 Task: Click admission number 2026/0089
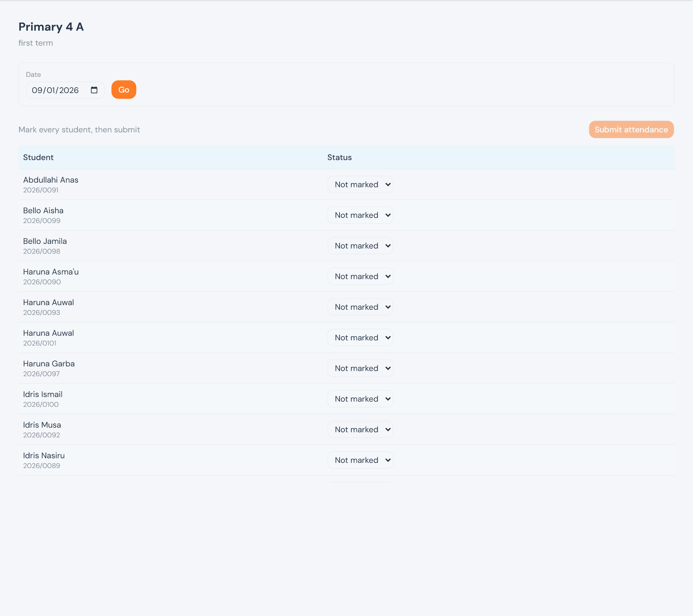point(42,466)
